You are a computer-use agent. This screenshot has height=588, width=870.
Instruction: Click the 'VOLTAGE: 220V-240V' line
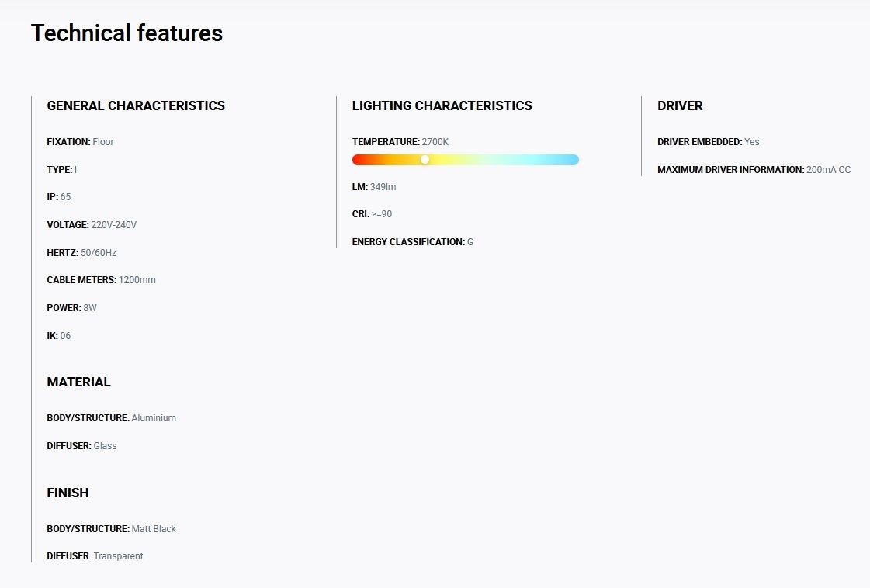click(x=92, y=225)
